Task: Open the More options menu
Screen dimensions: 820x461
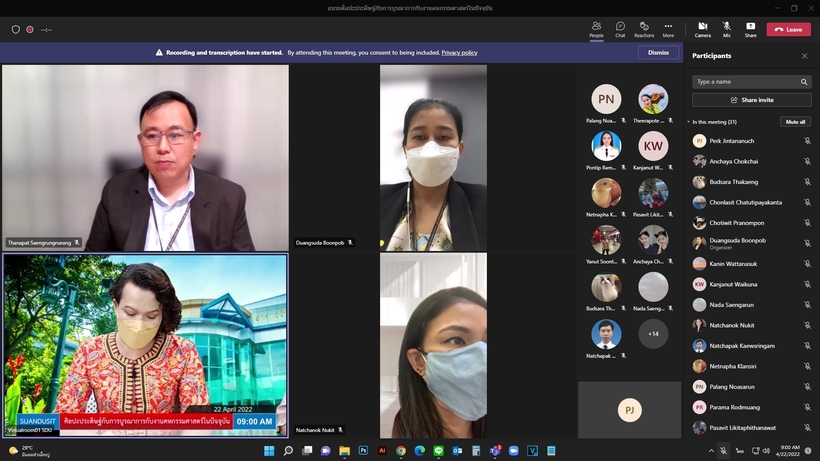Action: [668, 29]
